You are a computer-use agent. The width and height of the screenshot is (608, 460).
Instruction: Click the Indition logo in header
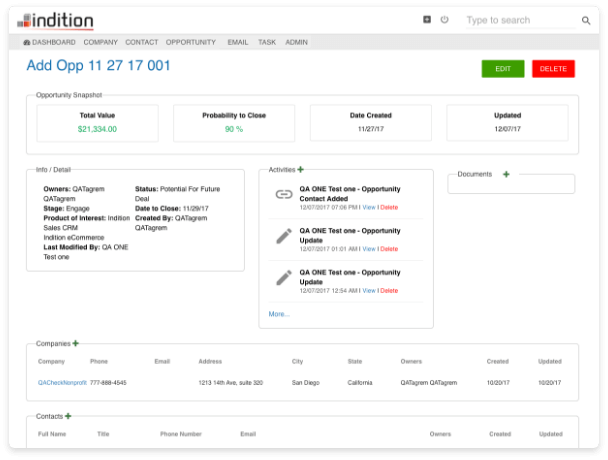click(57, 20)
